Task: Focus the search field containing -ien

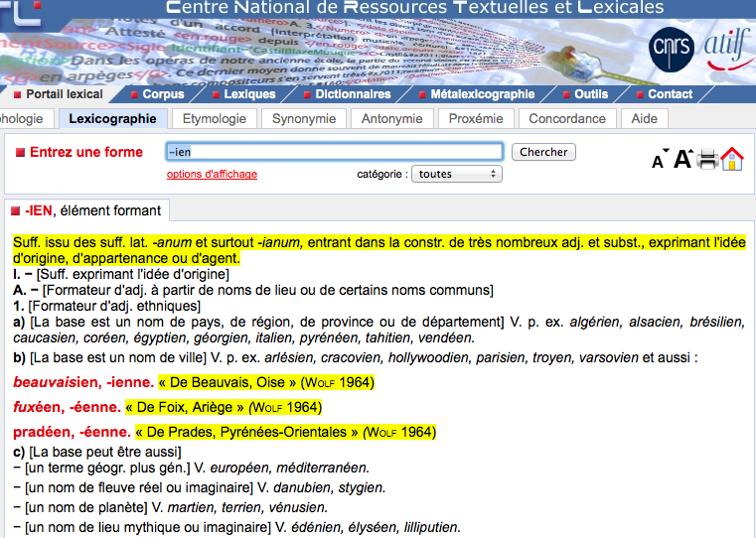Action: coord(334,152)
